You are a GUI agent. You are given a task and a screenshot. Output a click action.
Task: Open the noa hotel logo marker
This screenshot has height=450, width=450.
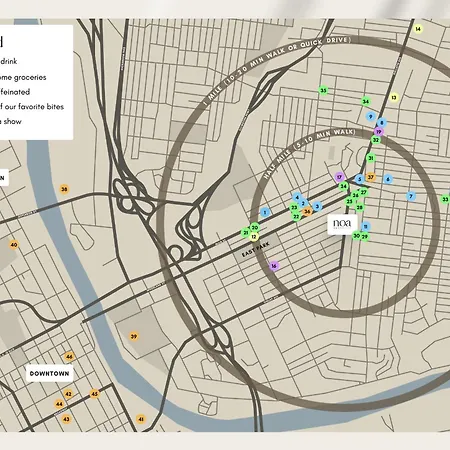(x=342, y=224)
